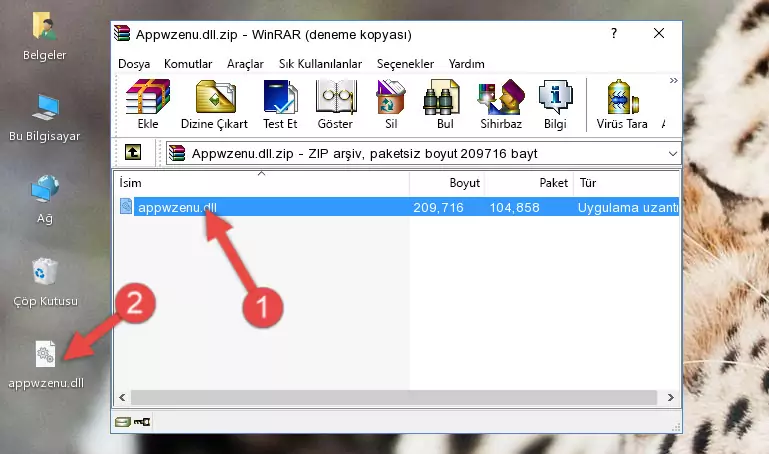Sort by Paket column header
This screenshot has width=769, height=454.
click(x=529, y=183)
